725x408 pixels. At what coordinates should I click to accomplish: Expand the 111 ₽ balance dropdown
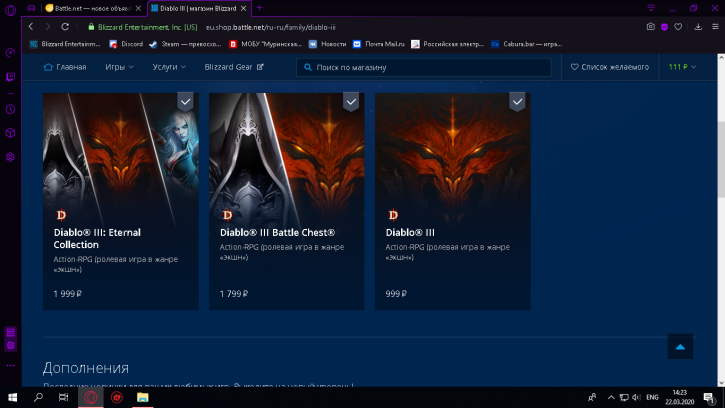pos(682,67)
